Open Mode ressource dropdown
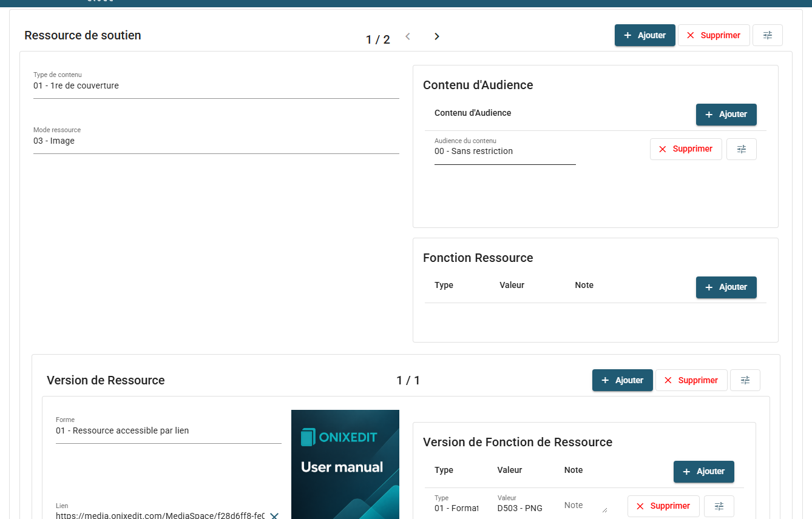The width and height of the screenshot is (812, 519). coord(216,140)
